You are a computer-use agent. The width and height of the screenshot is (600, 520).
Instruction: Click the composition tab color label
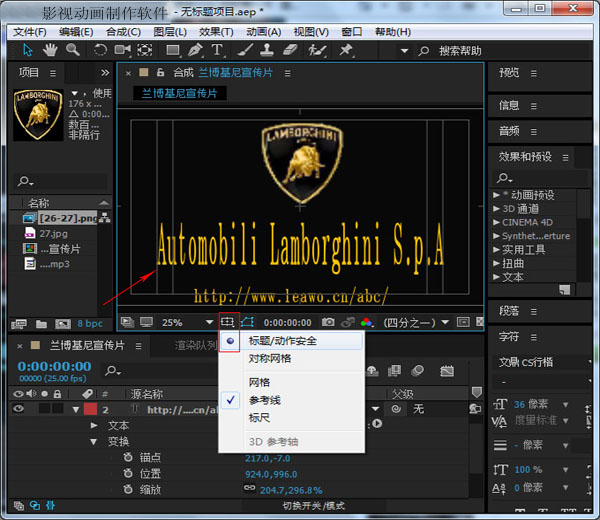point(144,72)
